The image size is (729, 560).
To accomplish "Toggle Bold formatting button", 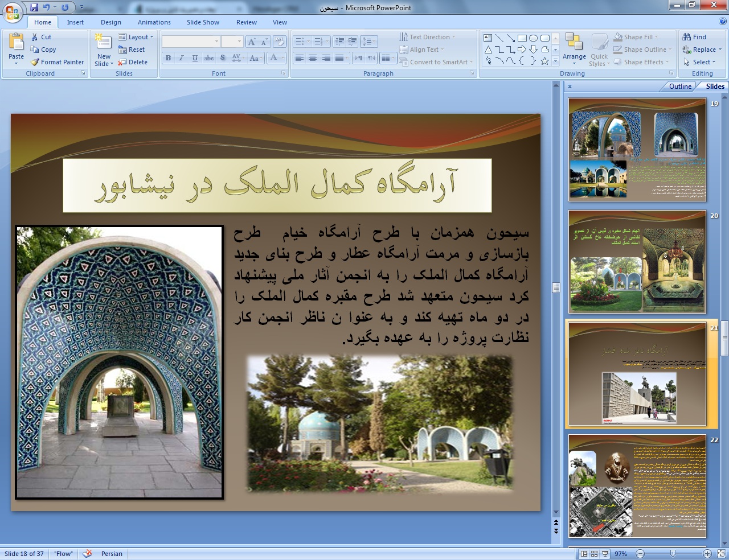I will [168, 58].
